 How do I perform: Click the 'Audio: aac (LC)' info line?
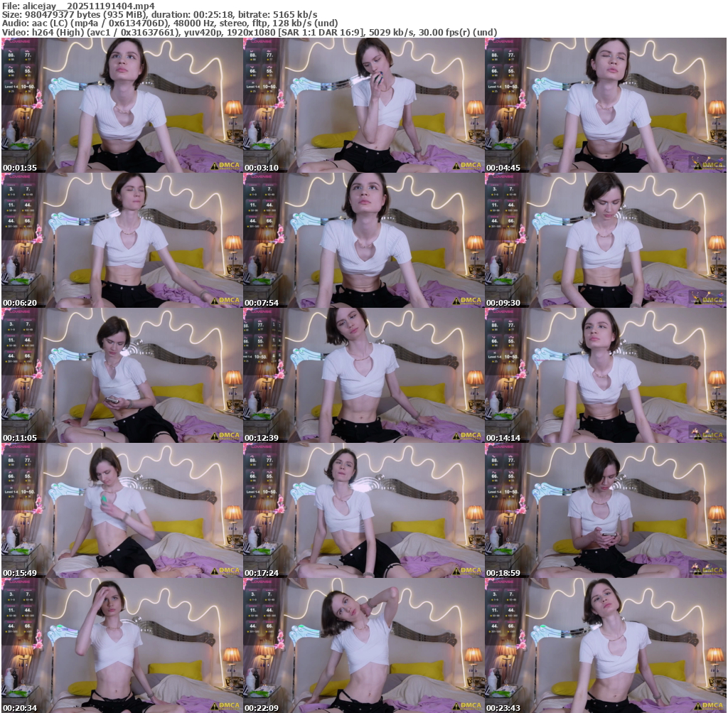point(169,23)
